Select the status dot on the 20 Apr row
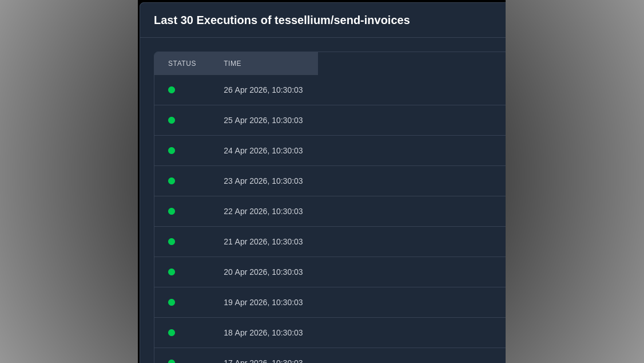This screenshot has width=644, height=363. coord(172,272)
